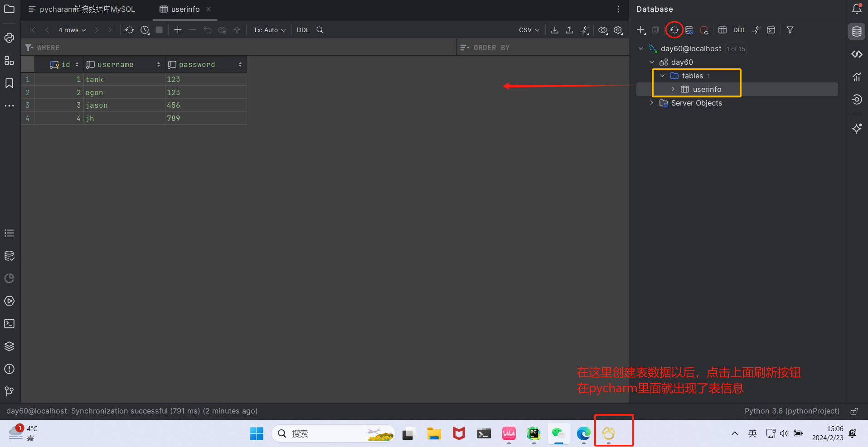Filter the database tree with funnel icon
The image size is (868, 447).
(x=790, y=30)
